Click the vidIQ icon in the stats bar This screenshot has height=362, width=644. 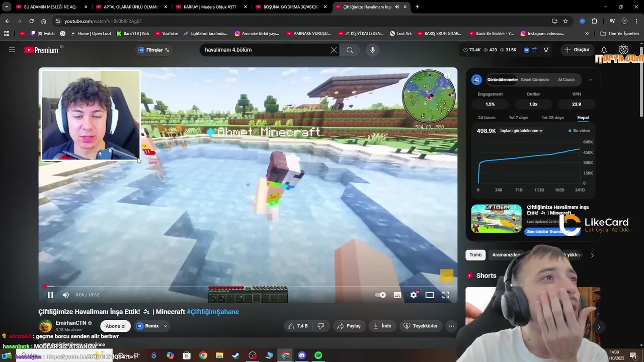tap(526, 50)
